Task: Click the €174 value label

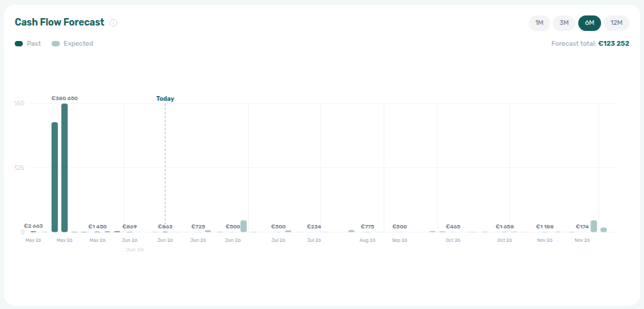Action: (x=582, y=226)
